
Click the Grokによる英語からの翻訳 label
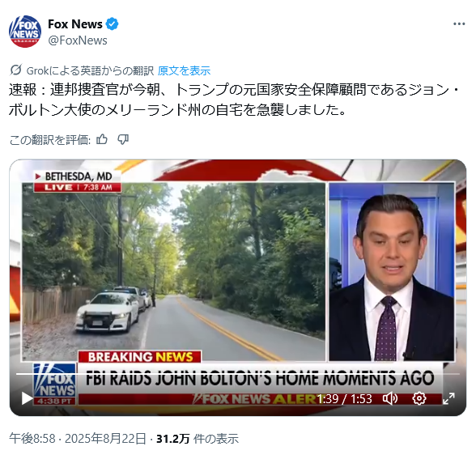coord(90,70)
